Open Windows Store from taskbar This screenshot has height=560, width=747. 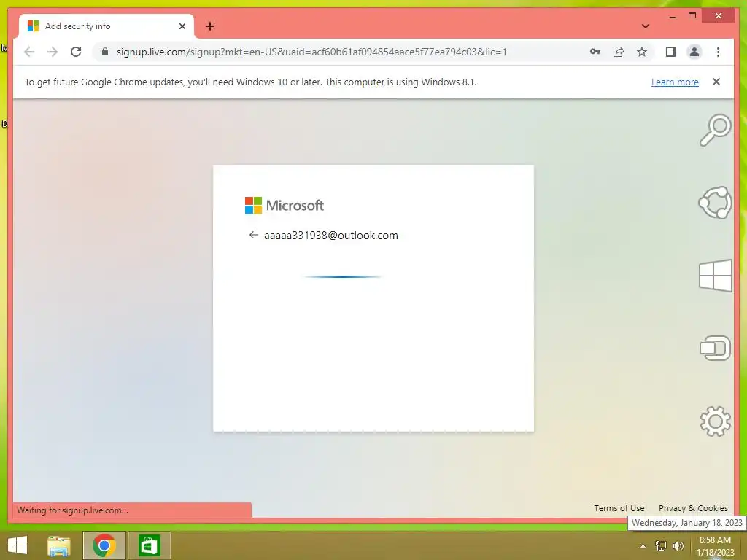pyautogui.click(x=149, y=545)
